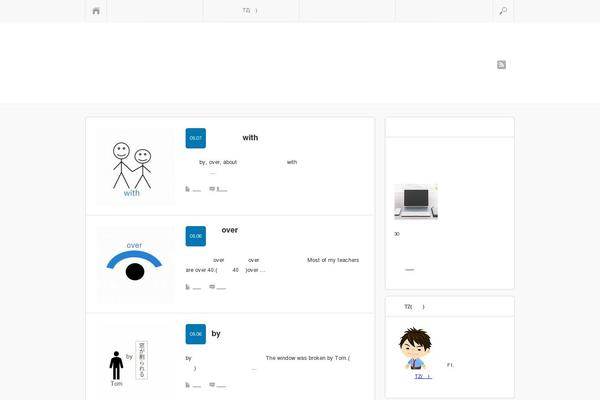Click the laptop image in sidebar
This screenshot has width=600, height=400.
click(416, 202)
